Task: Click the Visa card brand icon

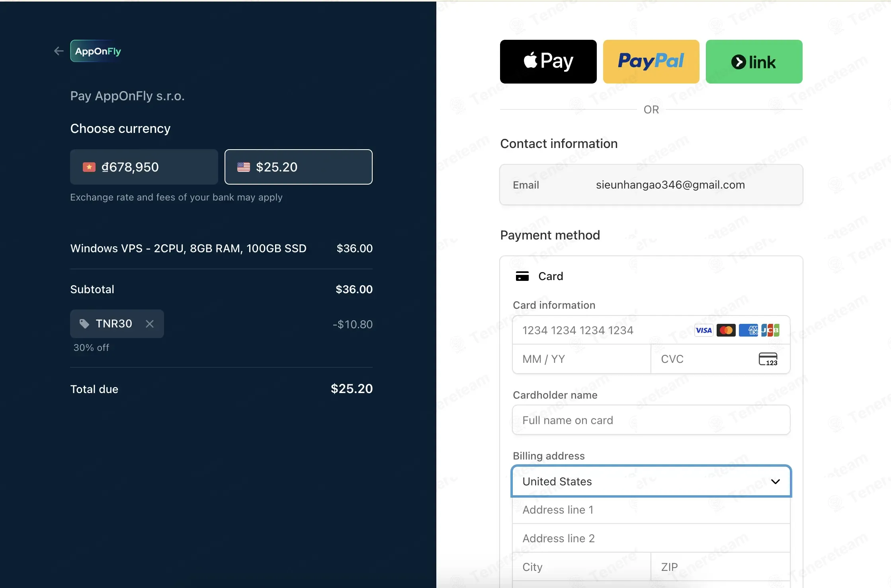Action: (x=703, y=330)
